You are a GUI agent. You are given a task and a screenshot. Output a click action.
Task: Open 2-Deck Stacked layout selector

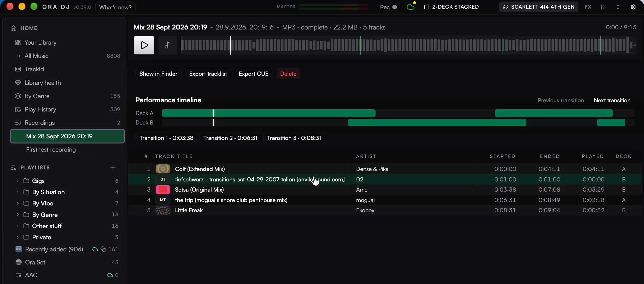(452, 7)
